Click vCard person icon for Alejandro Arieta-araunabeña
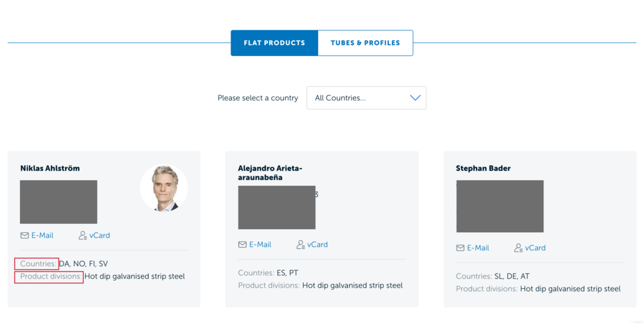Viewport: 644px width, 323px height. [300, 245]
